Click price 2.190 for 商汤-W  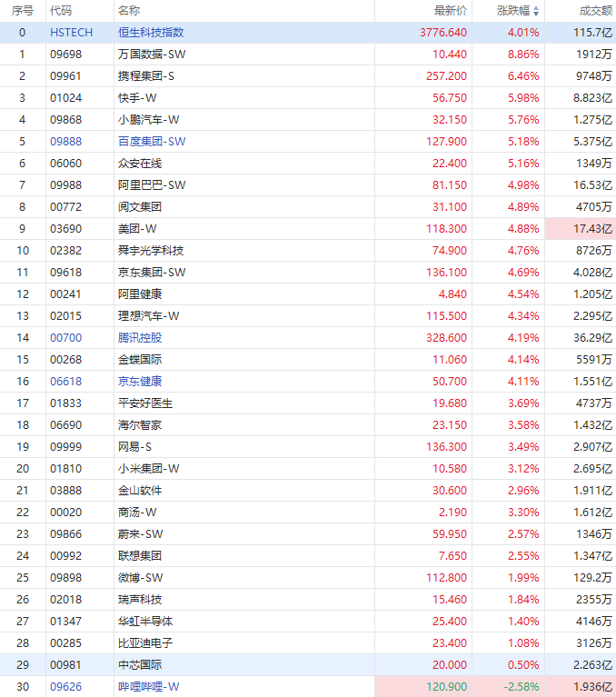pos(452,513)
